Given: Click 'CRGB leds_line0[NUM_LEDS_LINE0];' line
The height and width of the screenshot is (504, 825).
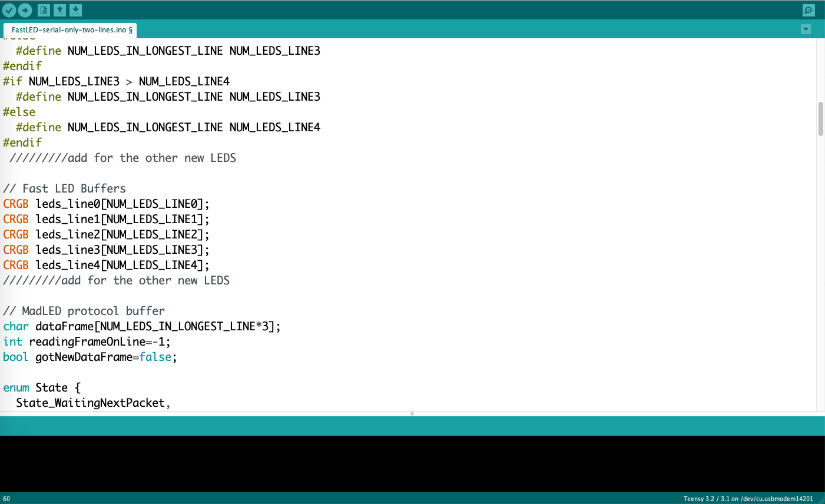Looking at the screenshot, I should (106, 204).
